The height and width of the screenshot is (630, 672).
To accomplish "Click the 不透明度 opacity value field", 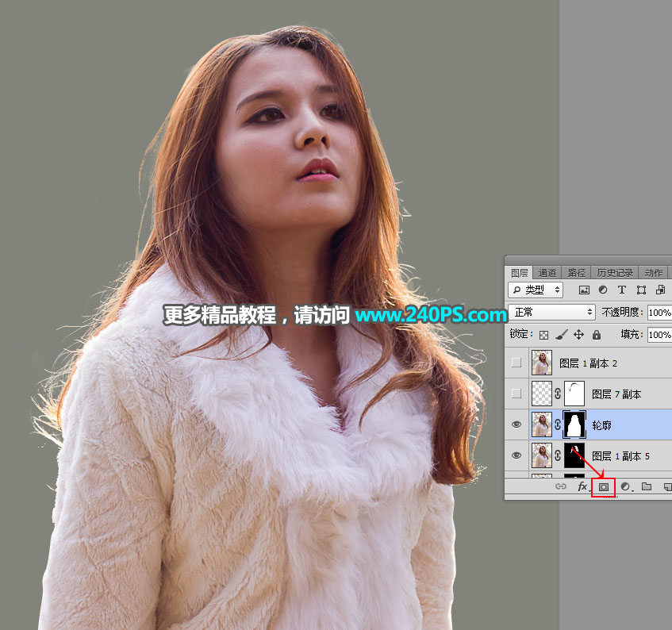I will [659, 313].
